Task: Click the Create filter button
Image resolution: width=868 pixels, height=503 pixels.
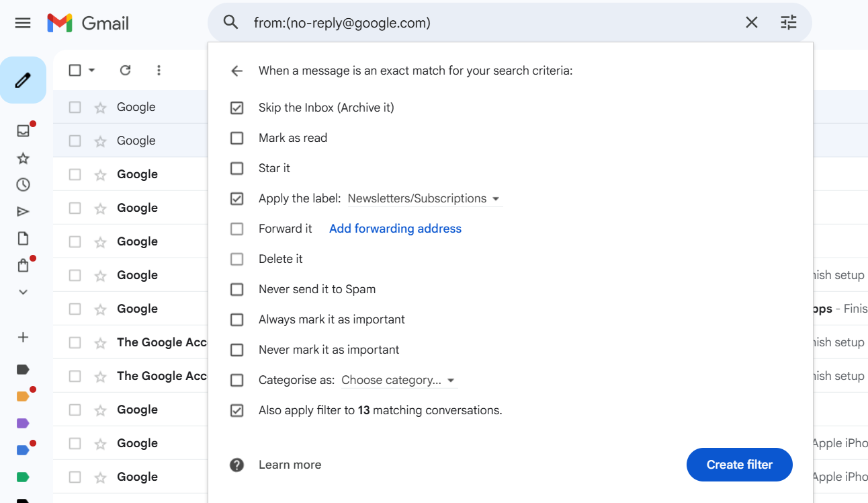Action: point(740,465)
